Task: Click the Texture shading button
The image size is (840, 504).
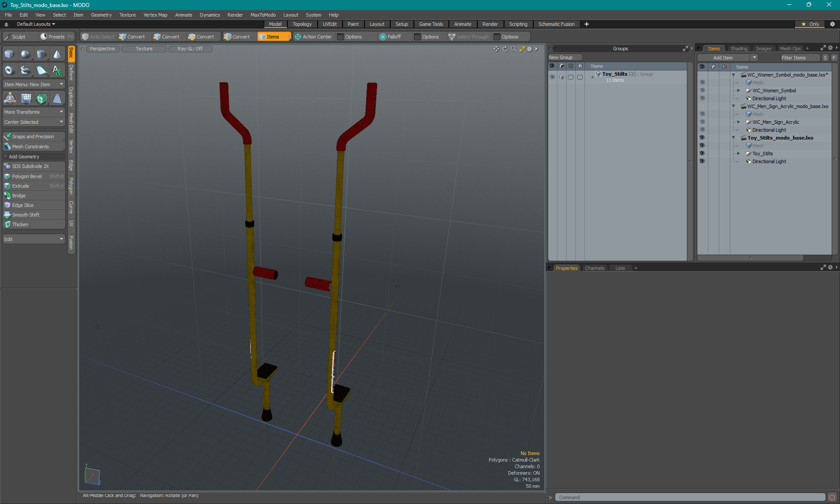Action: click(x=144, y=49)
